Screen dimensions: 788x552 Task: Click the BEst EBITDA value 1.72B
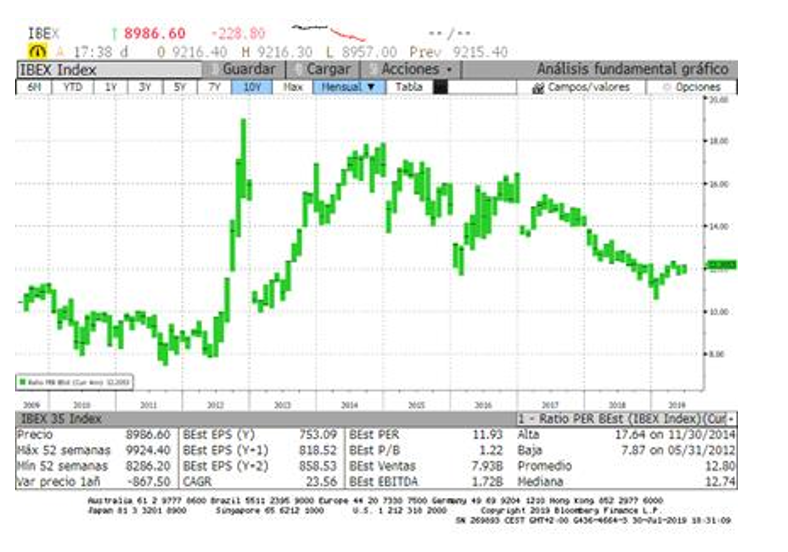pyautogui.click(x=487, y=482)
